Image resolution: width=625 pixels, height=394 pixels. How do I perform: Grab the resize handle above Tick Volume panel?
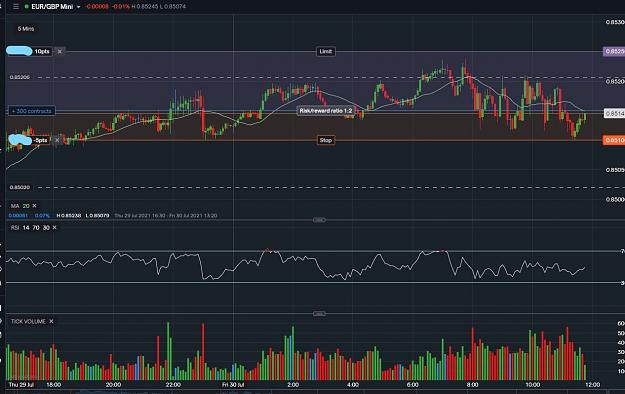[319, 314]
